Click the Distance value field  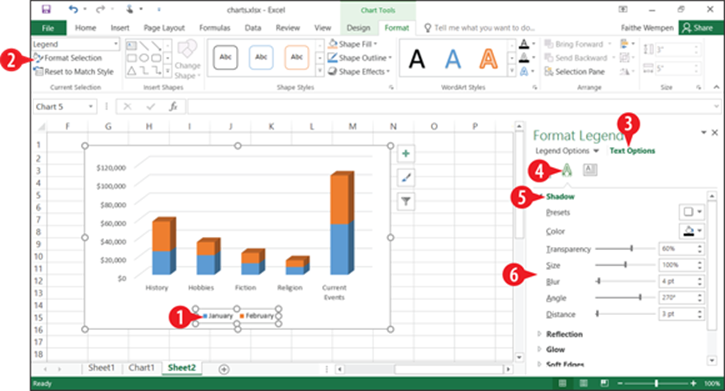point(678,314)
